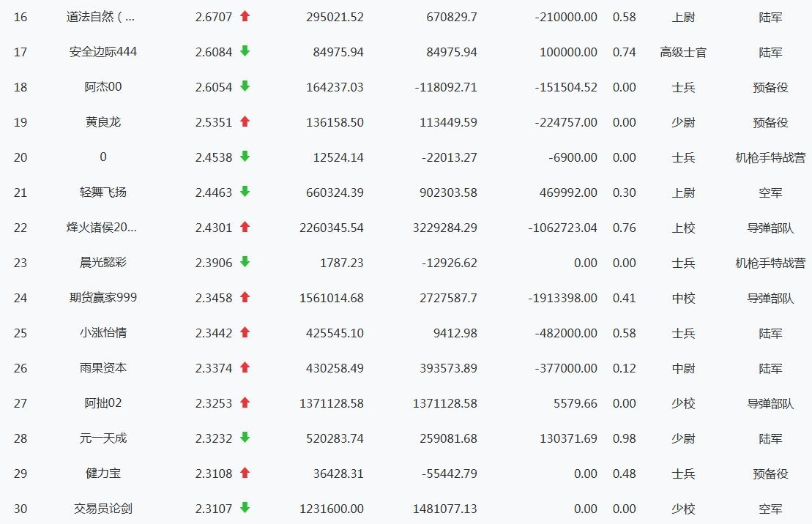Screen dimensions: 812x524
Task: Click green down arrow beside 交易员论剑
Action: (245, 508)
